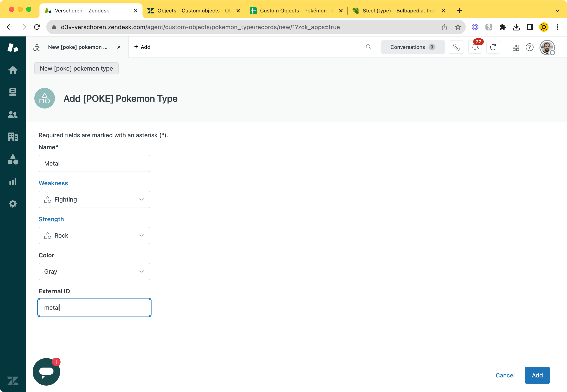
Task: Select the Home icon in the sidebar
Action: pos(13,70)
